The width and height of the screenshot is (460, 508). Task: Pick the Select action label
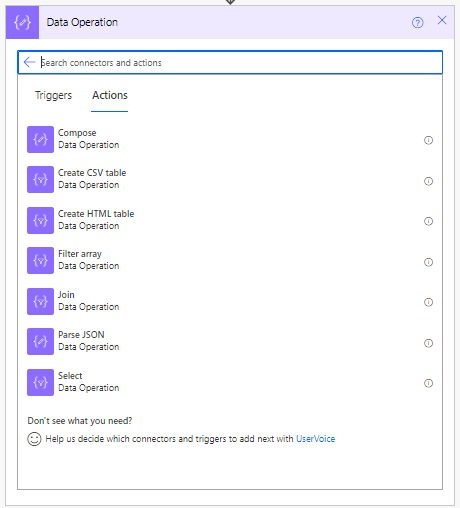(70, 376)
